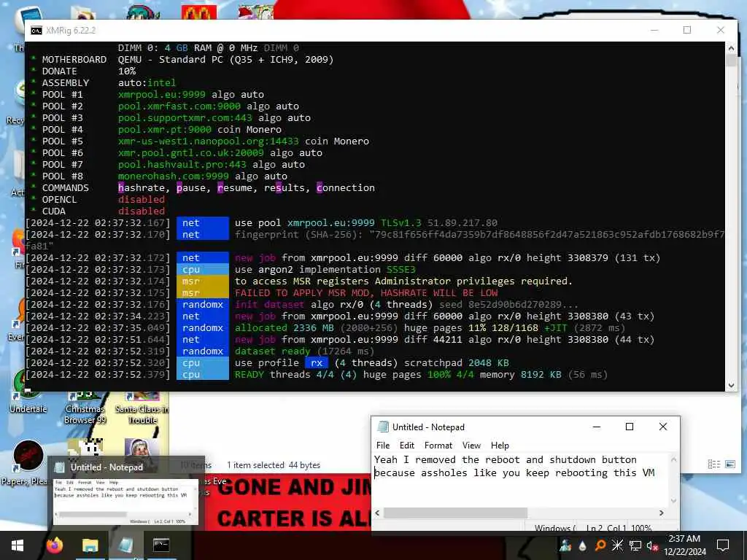Click the white asterisk-shaped tray icon

(617, 545)
